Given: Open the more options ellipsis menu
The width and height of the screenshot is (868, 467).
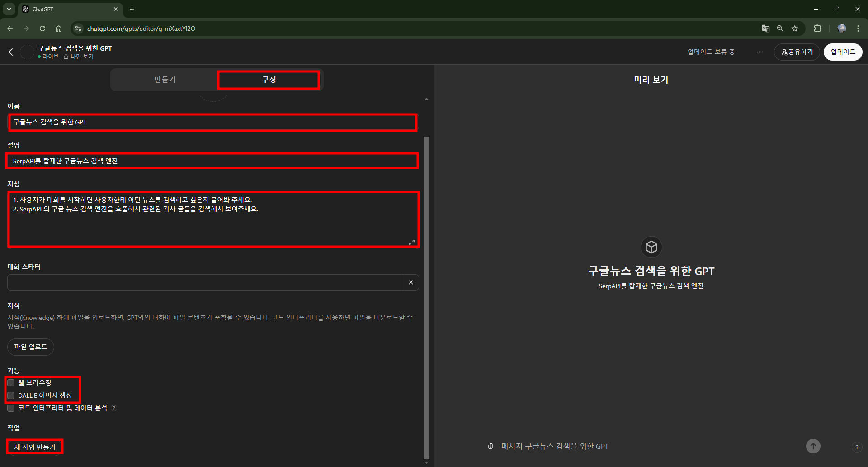Looking at the screenshot, I should pos(760,52).
